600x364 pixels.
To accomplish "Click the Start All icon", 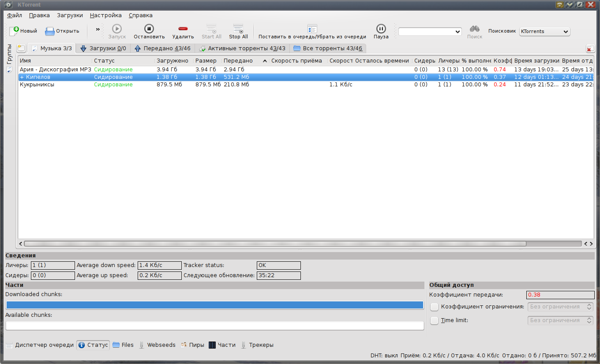I will pos(211,29).
